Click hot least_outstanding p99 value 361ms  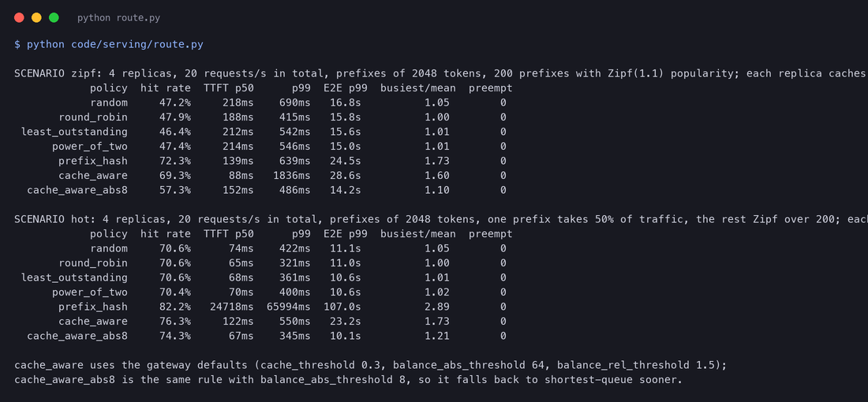295,277
